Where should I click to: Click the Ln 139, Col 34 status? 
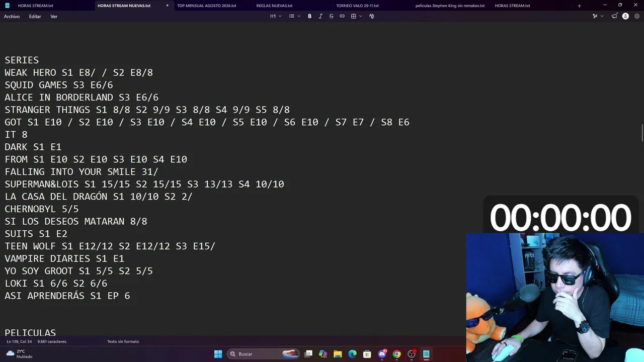pos(19,341)
